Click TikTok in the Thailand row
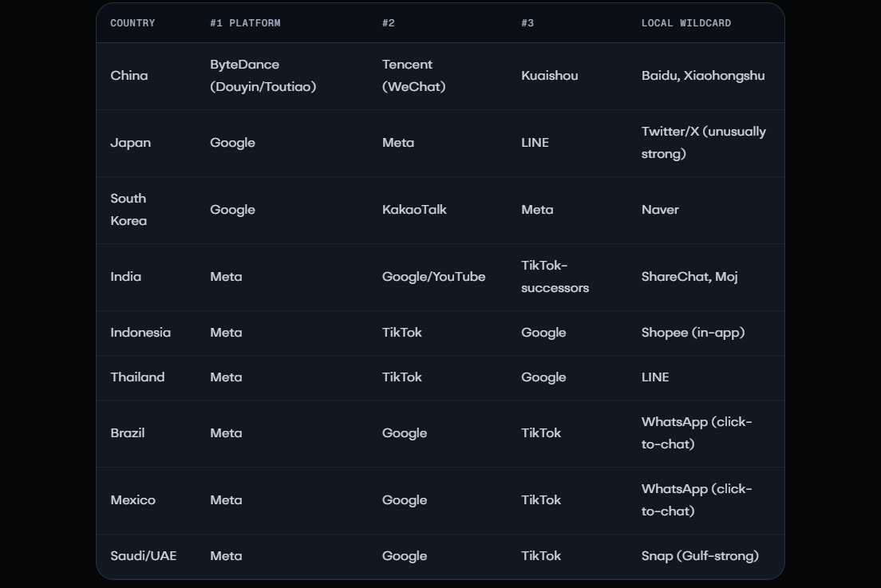Viewport: 881px width, 588px height. (401, 377)
